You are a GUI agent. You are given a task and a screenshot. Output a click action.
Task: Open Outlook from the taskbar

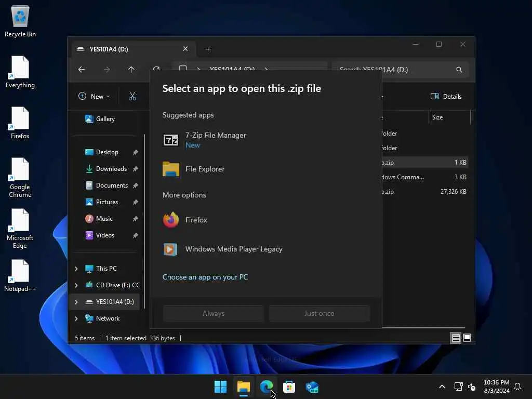[x=312, y=387]
